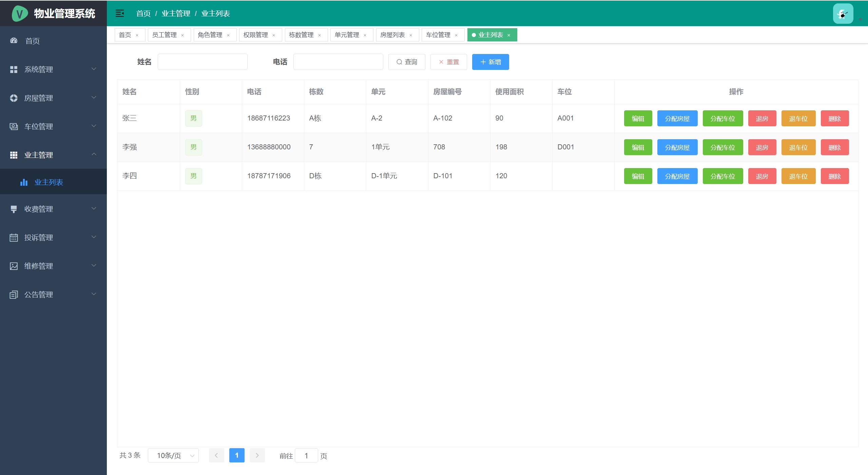This screenshot has height=475, width=868.
Task: Click 业主管理 in the breadcrumb
Action: 176,14
